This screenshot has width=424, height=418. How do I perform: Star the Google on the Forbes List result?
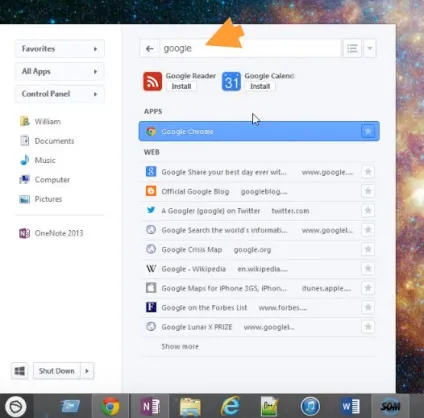368,307
